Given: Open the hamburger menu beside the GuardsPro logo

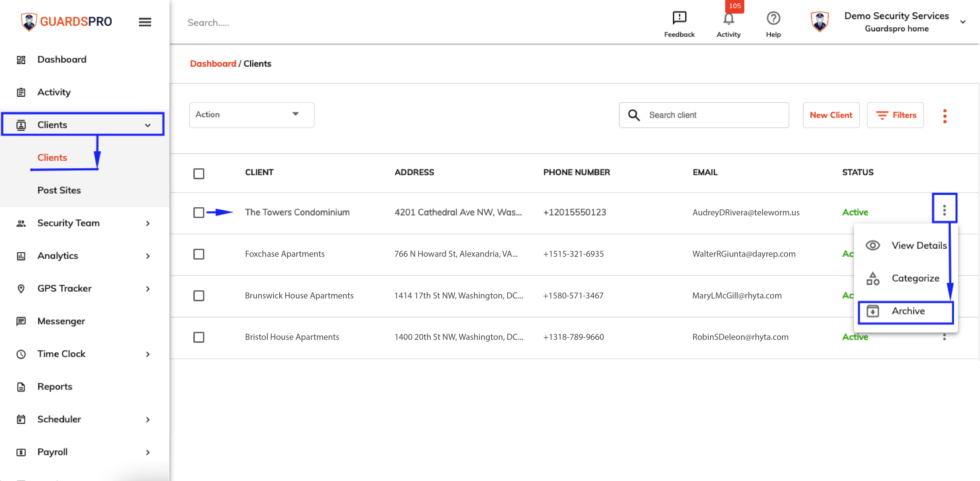Looking at the screenshot, I should pos(145,22).
